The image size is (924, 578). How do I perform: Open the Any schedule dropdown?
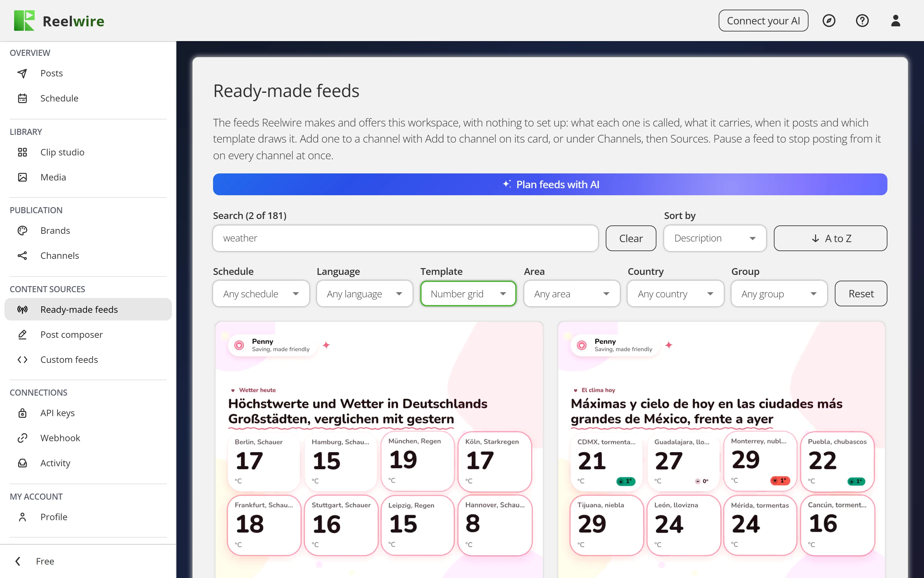click(261, 293)
